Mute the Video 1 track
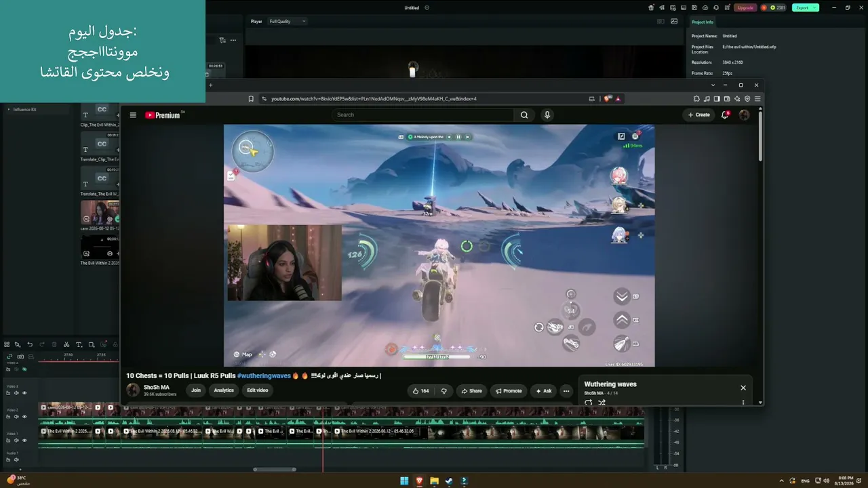Image resolution: width=868 pixels, height=488 pixels. point(16,441)
